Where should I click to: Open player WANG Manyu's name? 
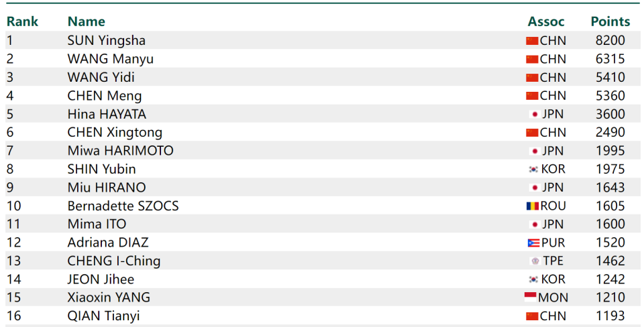tap(111, 59)
